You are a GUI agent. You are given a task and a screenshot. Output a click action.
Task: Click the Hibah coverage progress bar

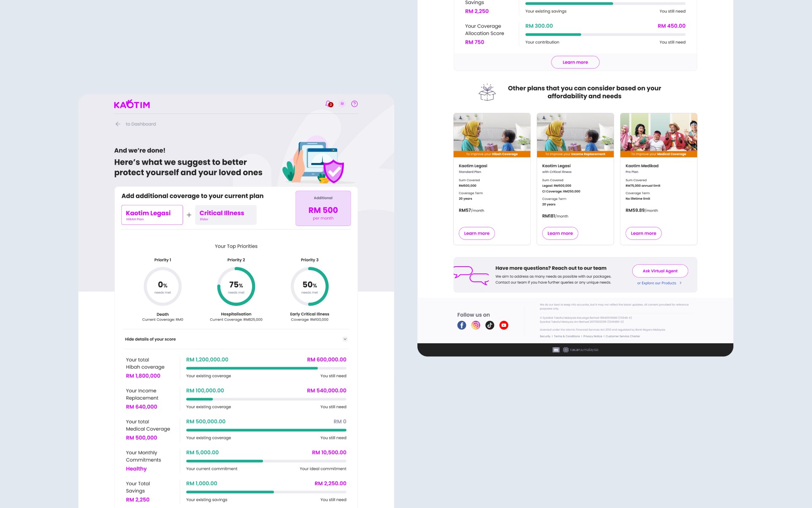pos(266,368)
